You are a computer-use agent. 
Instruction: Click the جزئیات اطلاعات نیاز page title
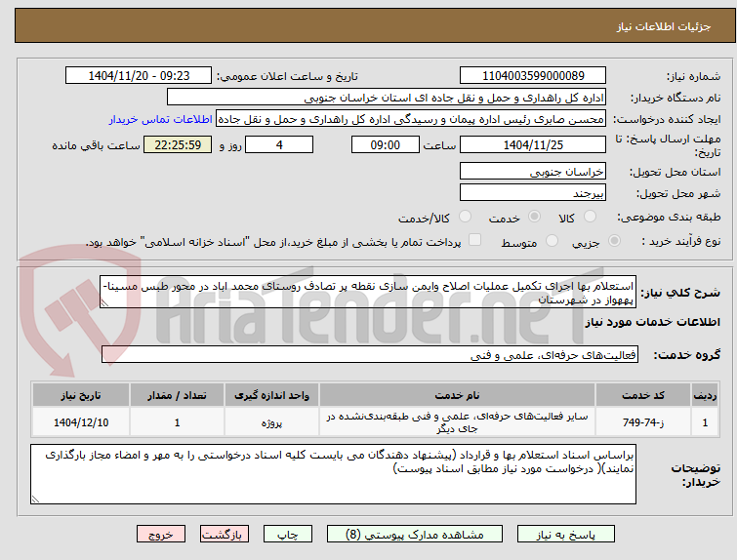tap(663, 26)
